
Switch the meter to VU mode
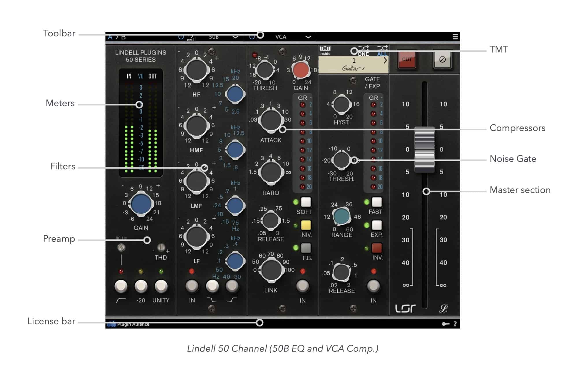coord(141,76)
